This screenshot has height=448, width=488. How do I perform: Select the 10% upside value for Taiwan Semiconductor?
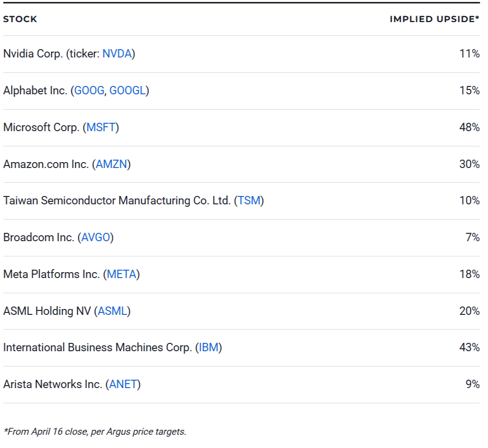click(x=470, y=200)
